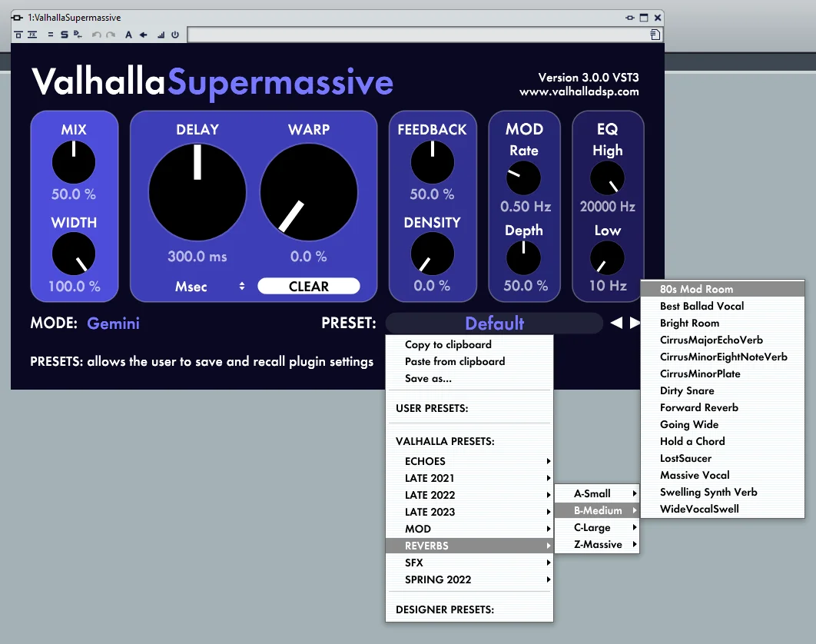Click the document icon beside the toolbar field

655,35
